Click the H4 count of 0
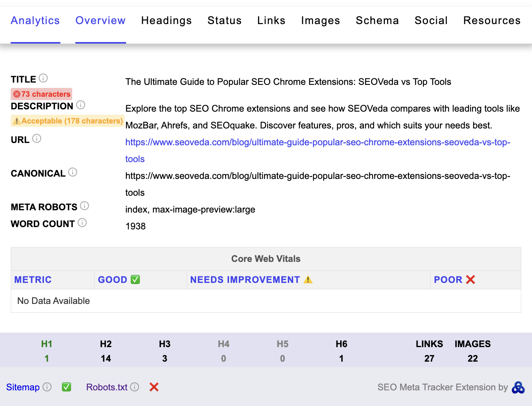This screenshot has height=406, width=532. click(224, 359)
